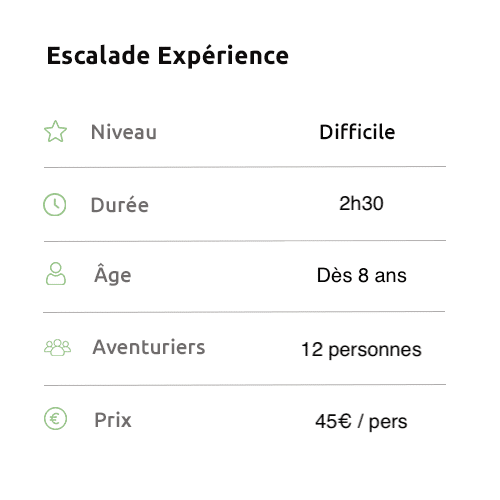500x500 pixels.
Task: Select the Prix label
Action: tap(113, 420)
